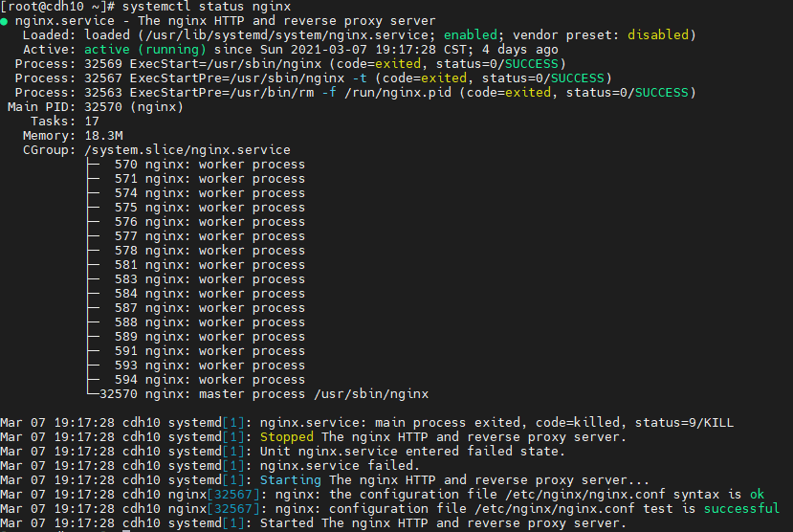
Task: Click the 'nginx.service' unit name in header
Action: pyautogui.click(x=65, y=21)
